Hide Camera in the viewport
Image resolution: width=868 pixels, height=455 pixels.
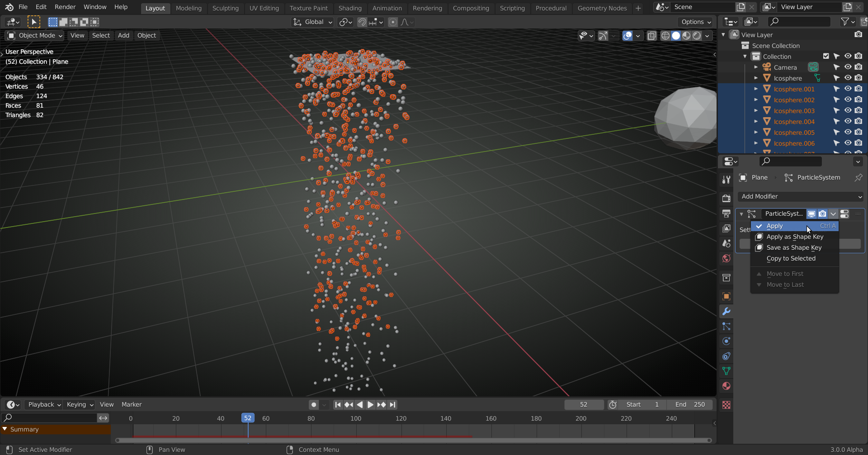click(848, 67)
